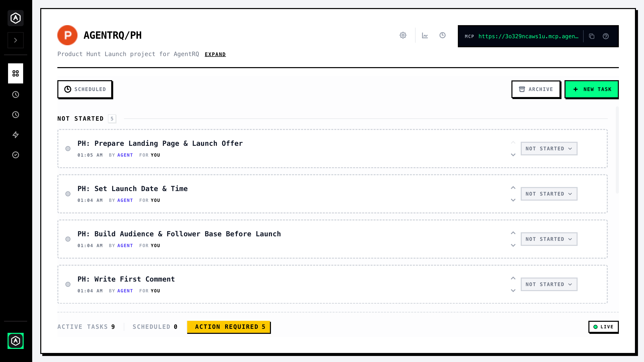Select radio for Write First Comment task
This screenshot has width=644, height=362.
point(68,284)
